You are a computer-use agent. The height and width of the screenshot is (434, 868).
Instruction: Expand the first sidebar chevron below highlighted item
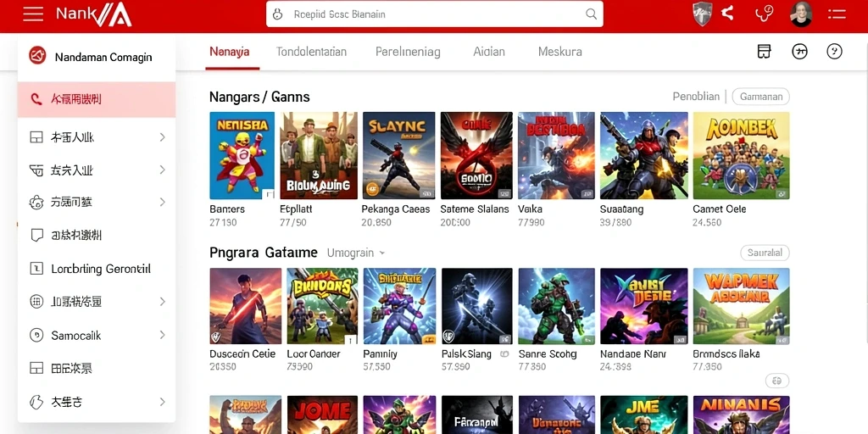coord(162,136)
